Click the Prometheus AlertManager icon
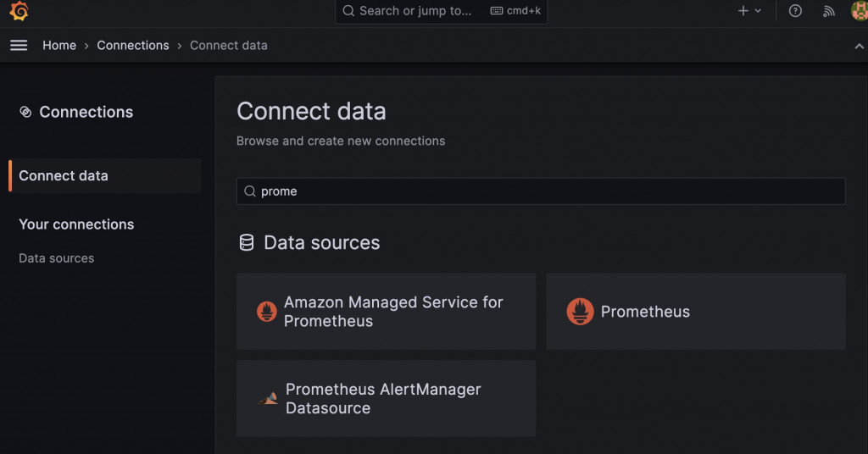 click(x=268, y=398)
